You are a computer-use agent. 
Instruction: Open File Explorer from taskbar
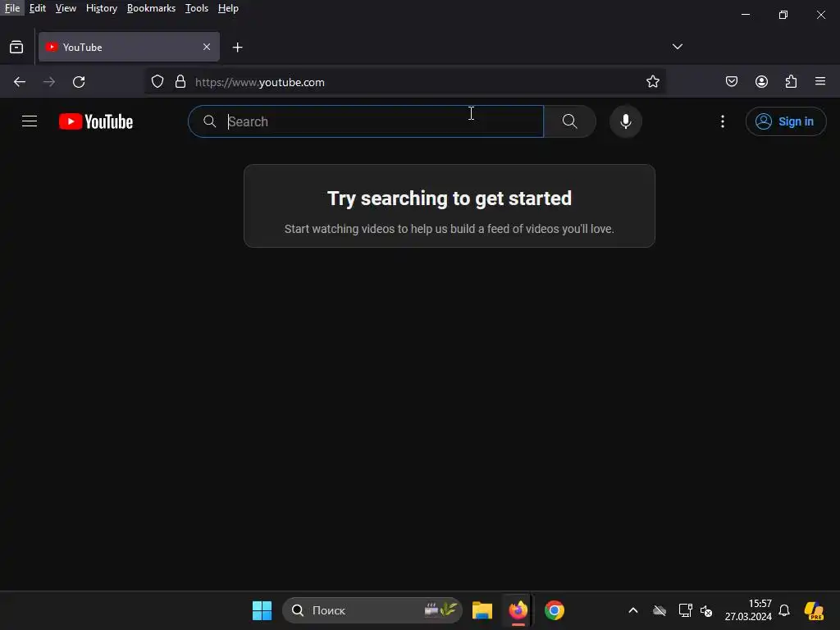(x=482, y=610)
